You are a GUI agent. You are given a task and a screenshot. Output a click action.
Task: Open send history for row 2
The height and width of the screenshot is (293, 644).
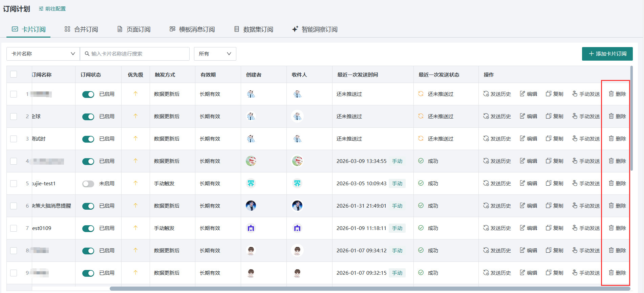coord(497,116)
